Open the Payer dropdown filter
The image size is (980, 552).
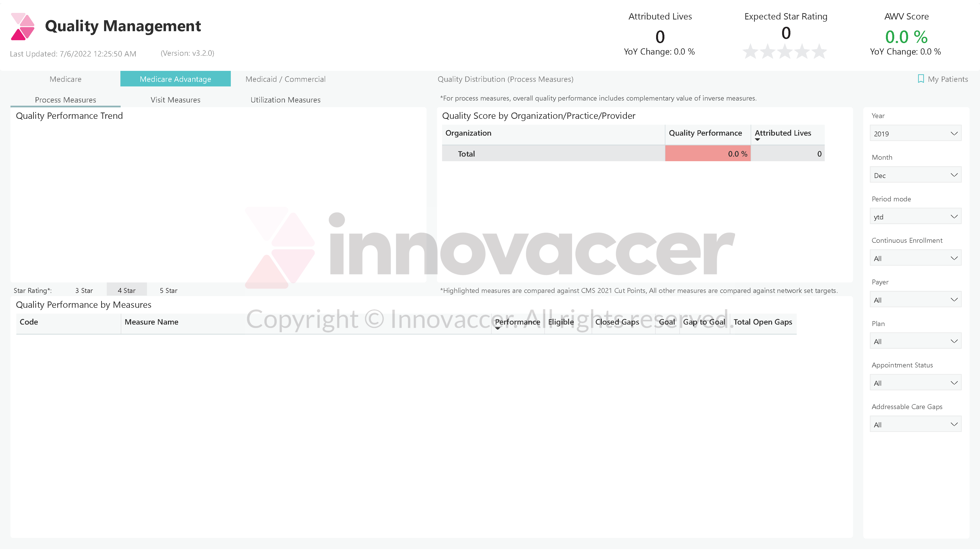(915, 300)
